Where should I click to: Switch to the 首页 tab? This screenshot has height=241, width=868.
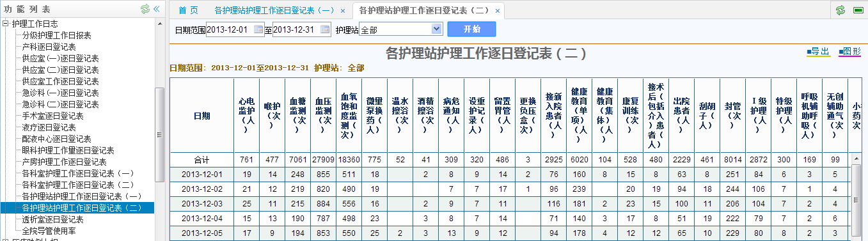tap(188, 10)
